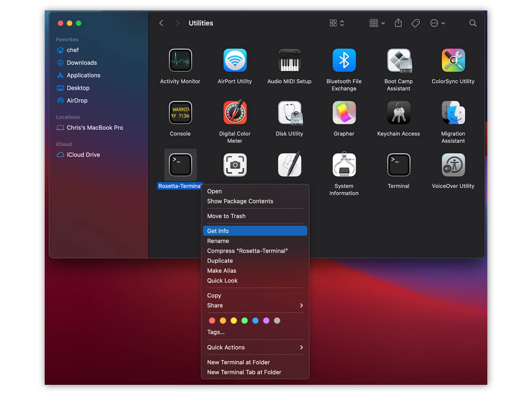Click the Share toolbar icon

tap(398, 23)
